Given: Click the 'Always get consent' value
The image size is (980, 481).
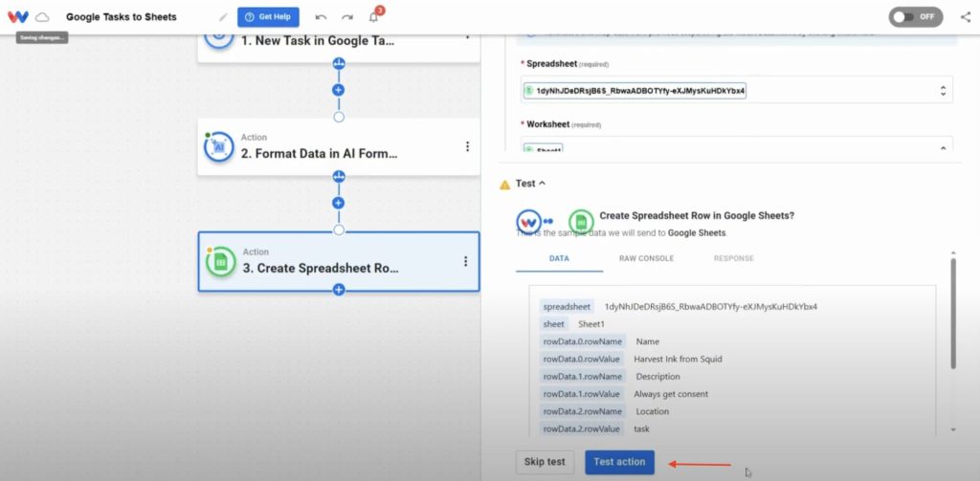Looking at the screenshot, I should 671,394.
